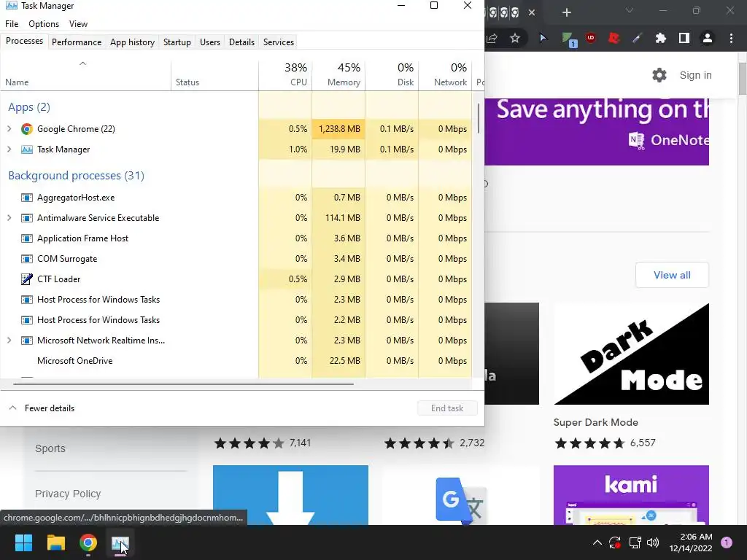Switch to the Services tab
The height and width of the screenshot is (560, 747).
(x=279, y=42)
